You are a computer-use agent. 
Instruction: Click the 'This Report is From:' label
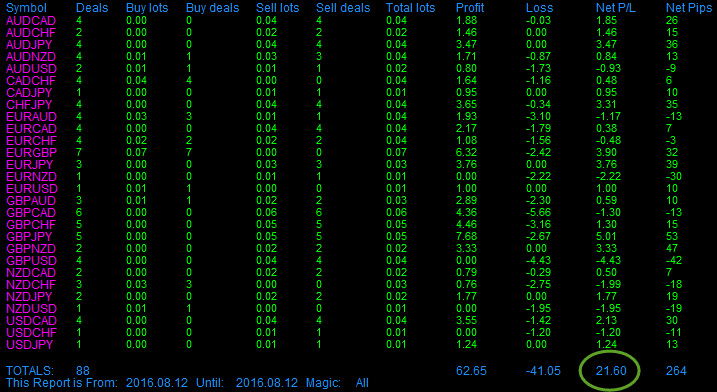(62, 383)
